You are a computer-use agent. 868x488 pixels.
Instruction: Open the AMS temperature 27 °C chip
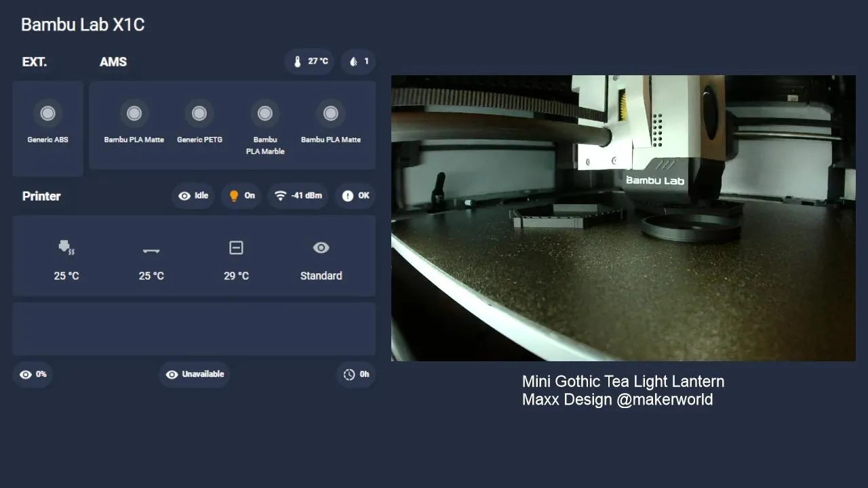[310, 62]
